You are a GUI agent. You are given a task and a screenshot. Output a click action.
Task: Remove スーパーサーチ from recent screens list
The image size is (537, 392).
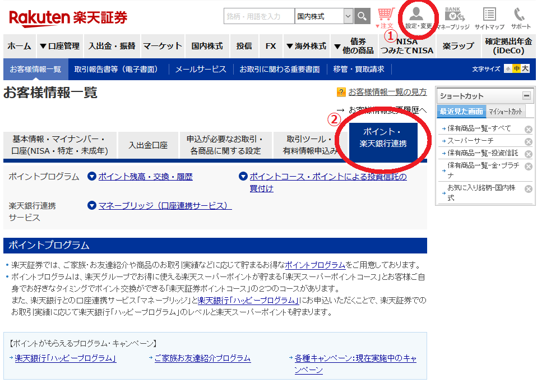[528, 141]
